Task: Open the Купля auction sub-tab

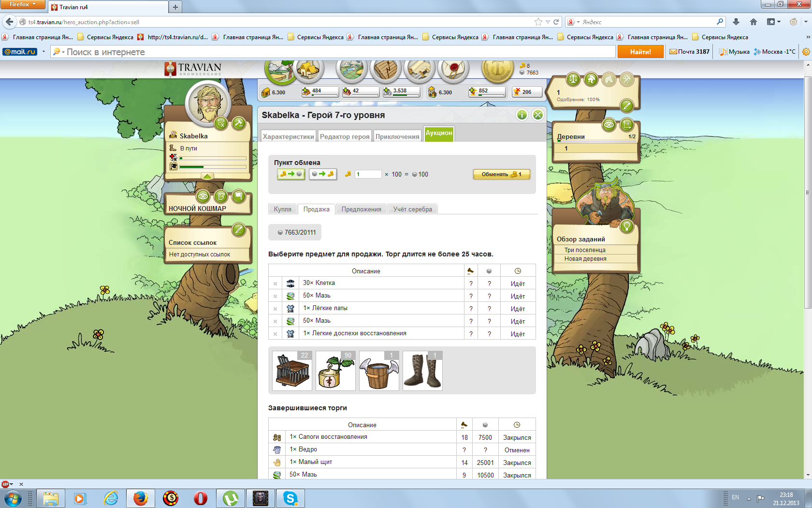Action: coord(283,209)
